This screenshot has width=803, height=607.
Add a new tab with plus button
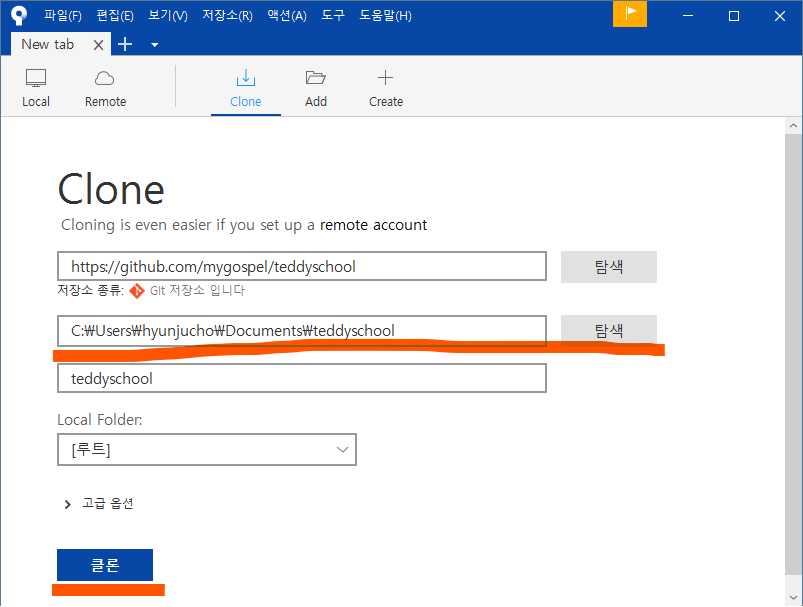tap(125, 45)
